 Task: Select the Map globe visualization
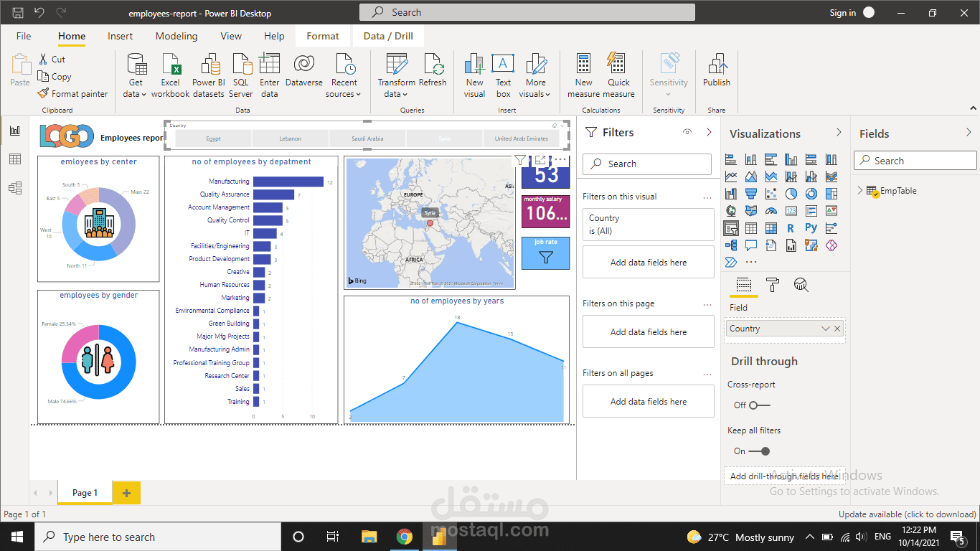pyautogui.click(x=731, y=211)
